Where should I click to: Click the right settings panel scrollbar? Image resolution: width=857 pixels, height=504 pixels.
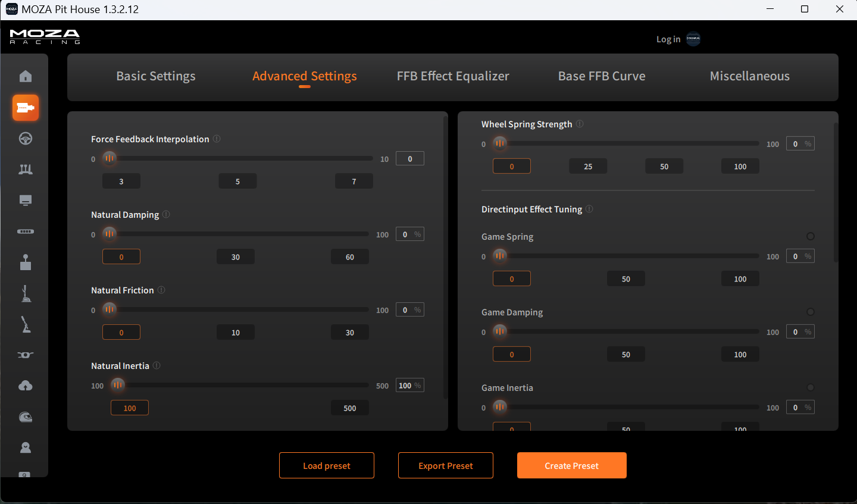pyautogui.click(x=836, y=192)
